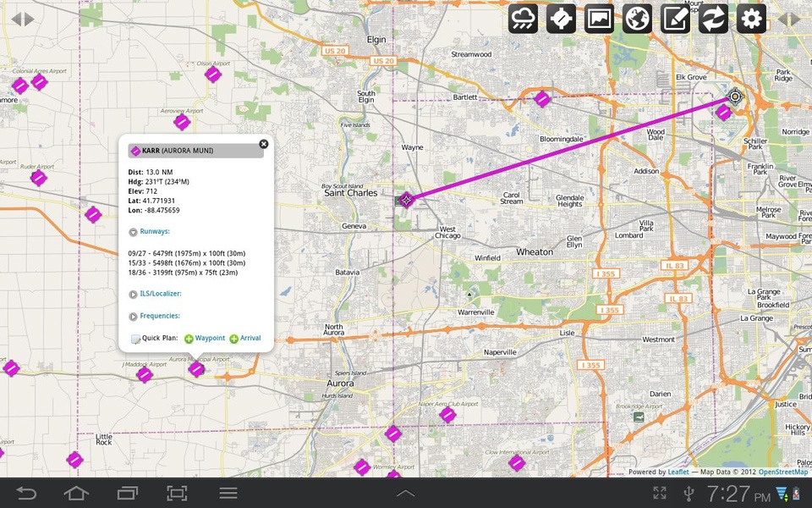Select the Aeroview Airport marker
The height and width of the screenshot is (508, 812).
pyautogui.click(x=182, y=122)
